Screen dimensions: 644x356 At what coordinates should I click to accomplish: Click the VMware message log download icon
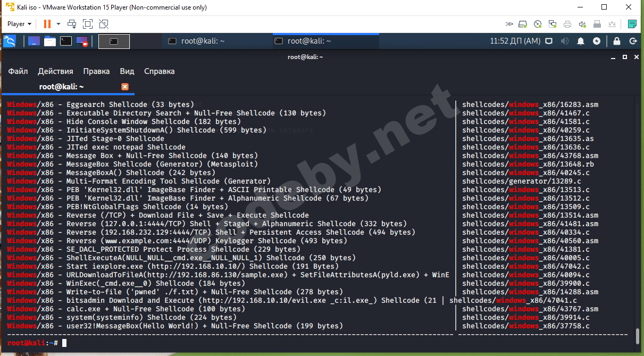click(613, 24)
